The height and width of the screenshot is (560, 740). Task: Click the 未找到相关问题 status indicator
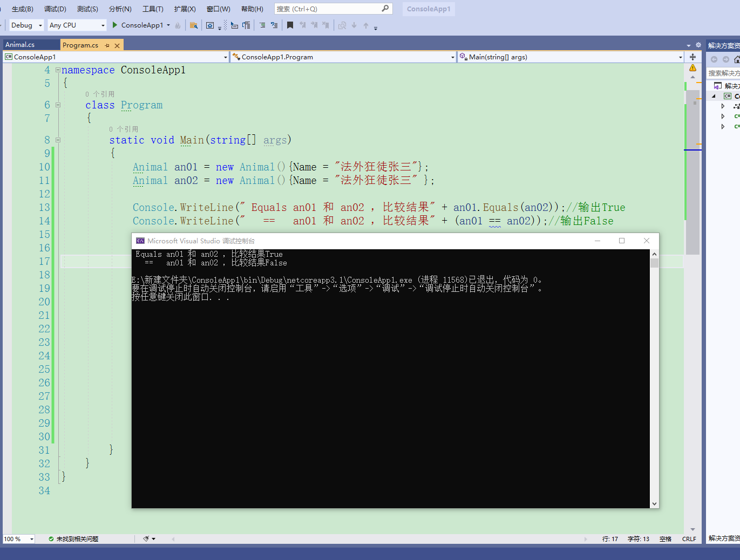click(x=73, y=539)
